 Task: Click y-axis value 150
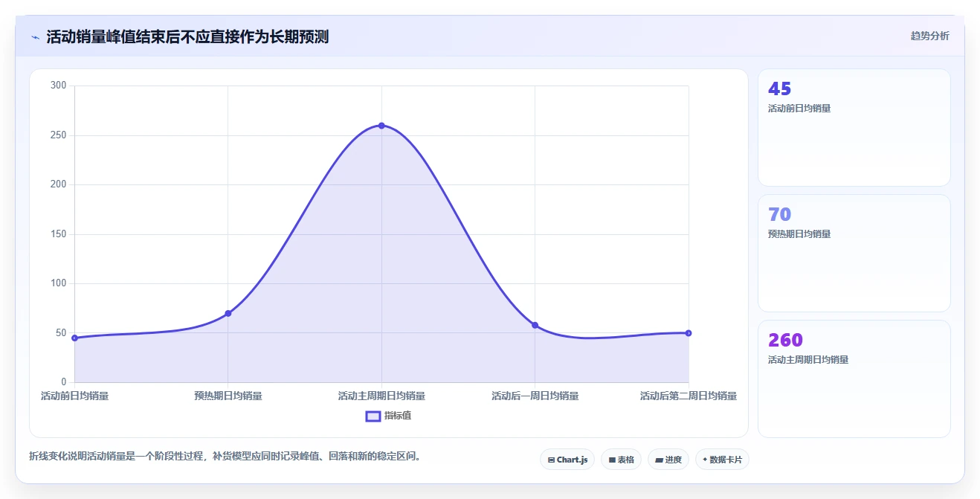point(58,234)
